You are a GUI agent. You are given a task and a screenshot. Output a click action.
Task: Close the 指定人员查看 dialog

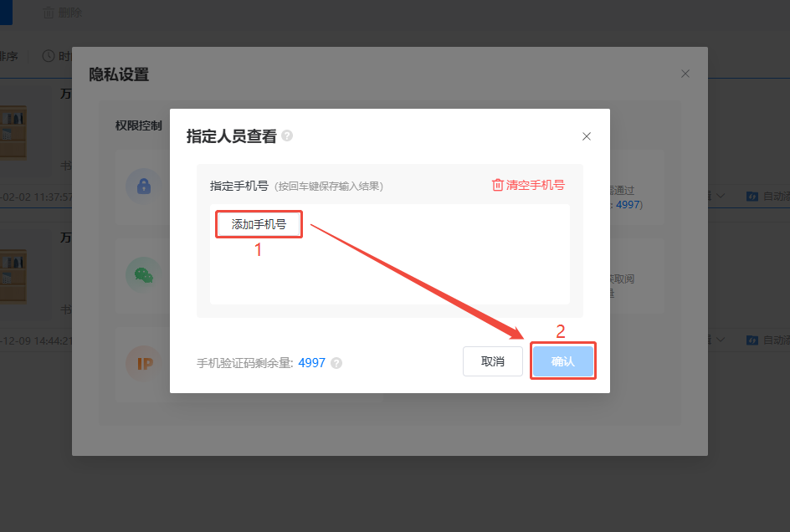pos(587,136)
